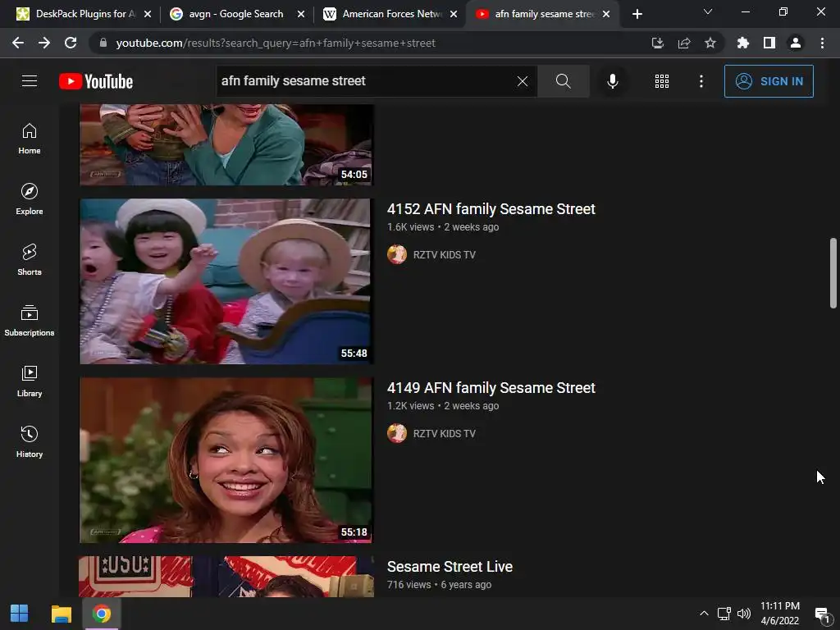Open Chrome profile avatar

coord(796,43)
